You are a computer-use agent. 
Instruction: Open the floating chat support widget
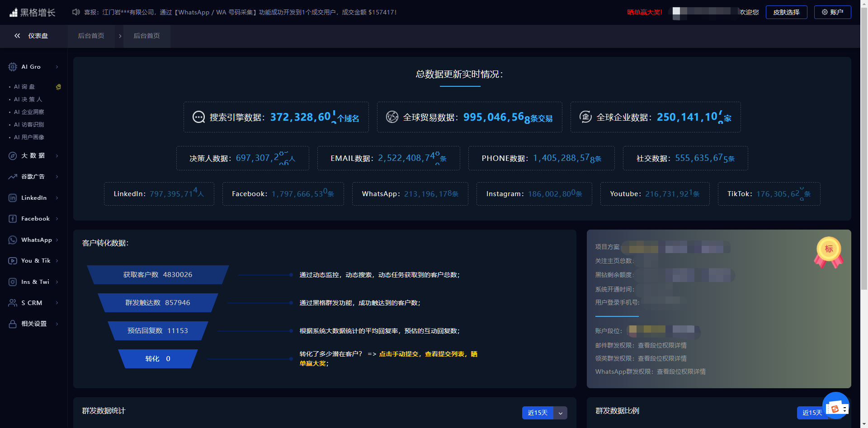click(835, 406)
